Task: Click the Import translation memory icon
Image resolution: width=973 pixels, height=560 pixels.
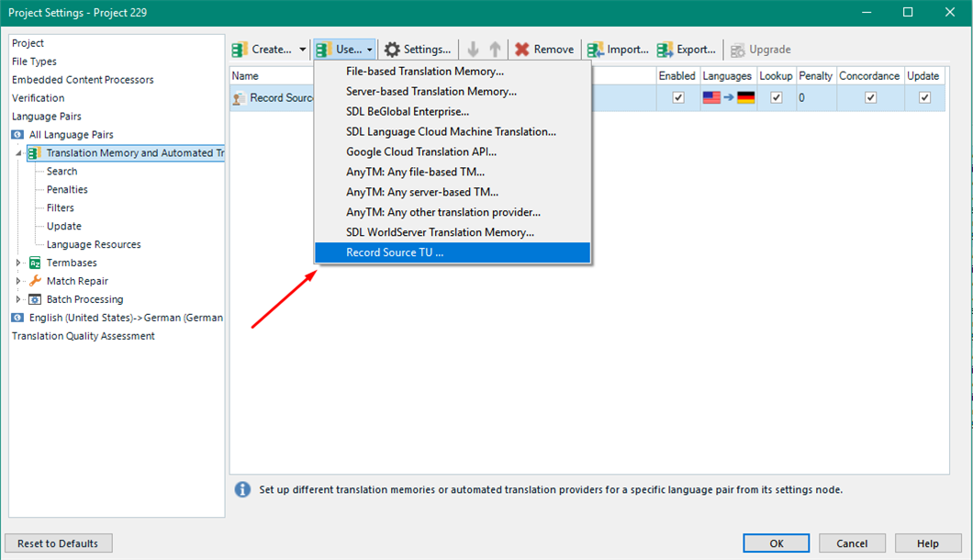Action: (x=596, y=50)
